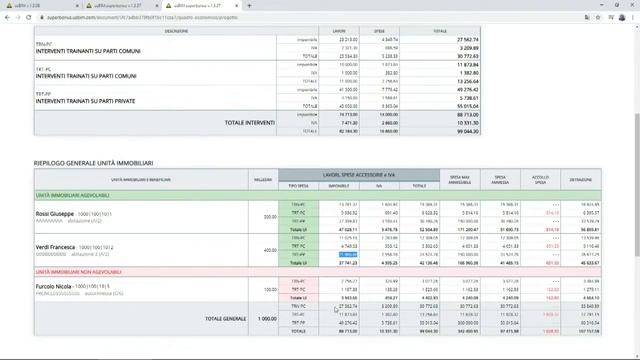Click total value 3 209.89
The height and width of the screenshot is (360, 640).
click(469, 48)
